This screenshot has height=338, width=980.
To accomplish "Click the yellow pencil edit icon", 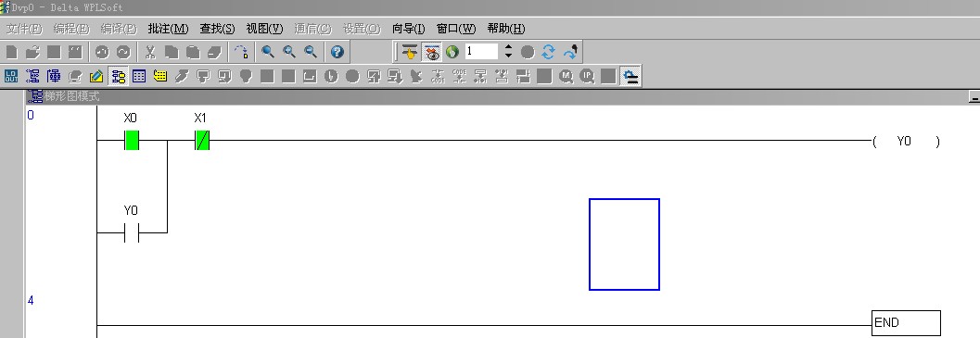I will 96,76.
